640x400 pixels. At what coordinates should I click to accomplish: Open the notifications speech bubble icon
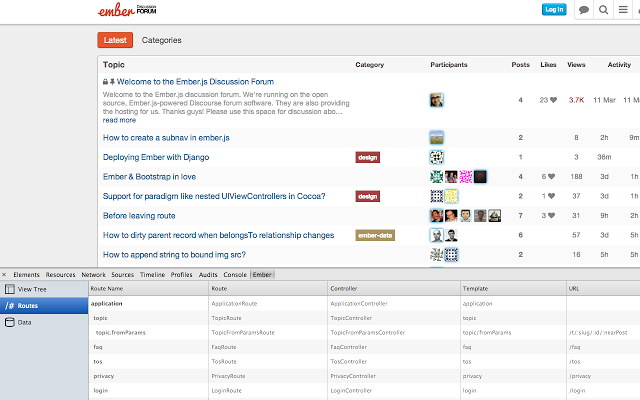point(584,10)
